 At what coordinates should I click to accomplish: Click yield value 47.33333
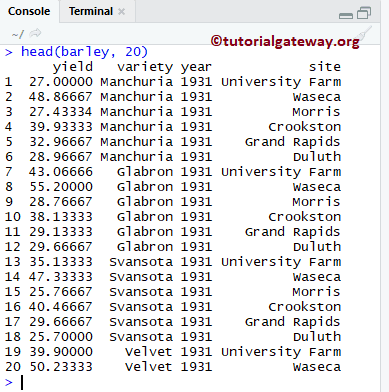[61, 277]
